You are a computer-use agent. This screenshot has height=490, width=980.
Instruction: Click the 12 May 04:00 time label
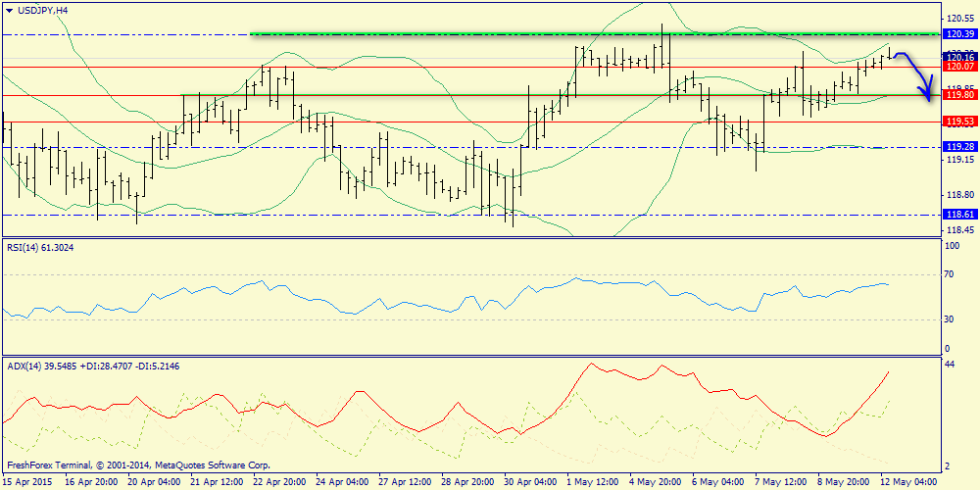point(907,482)
